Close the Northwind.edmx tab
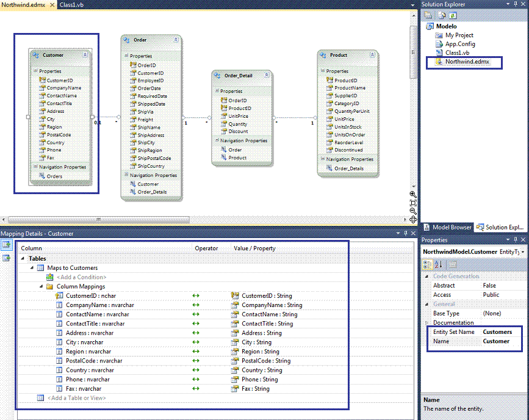The width and height of the screenshot is (529, 420). pyautogui.click(x=52, y=5)
